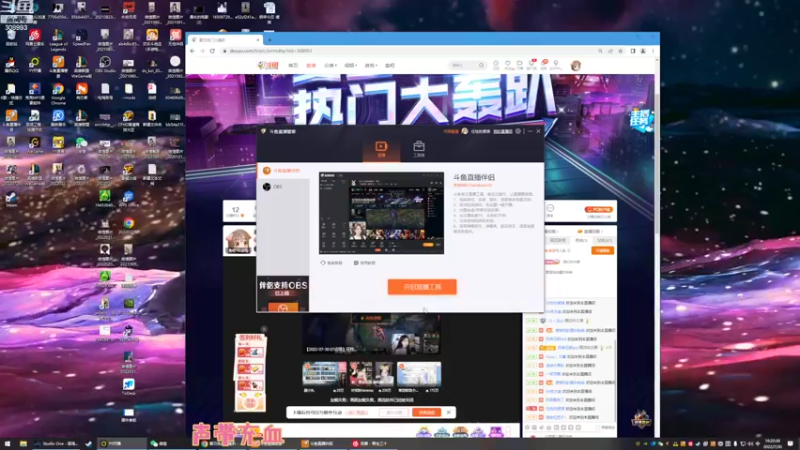Open 鱼吧 in Douyu navigation

(390, 65)
